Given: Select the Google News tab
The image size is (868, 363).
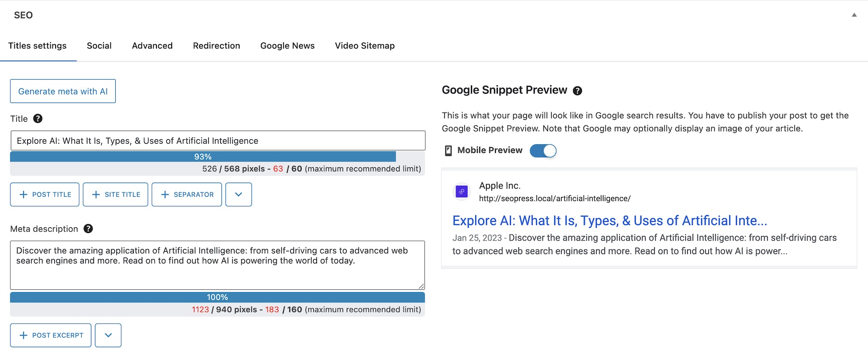Looking at the screenshot, I should pos(288,46).
